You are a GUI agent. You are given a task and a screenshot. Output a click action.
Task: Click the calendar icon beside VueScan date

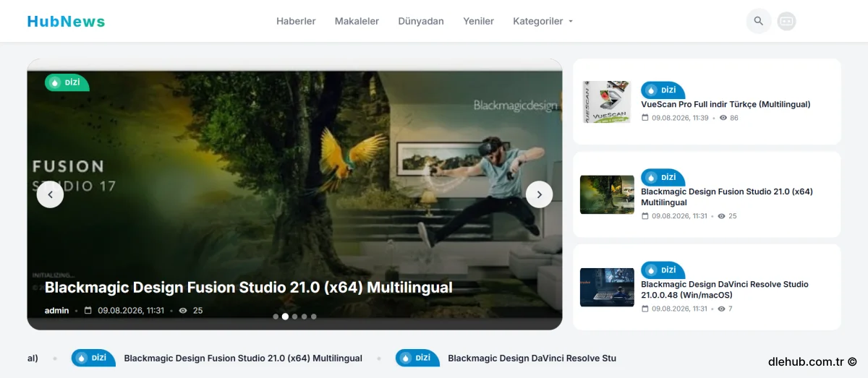(x=645, y=118)
